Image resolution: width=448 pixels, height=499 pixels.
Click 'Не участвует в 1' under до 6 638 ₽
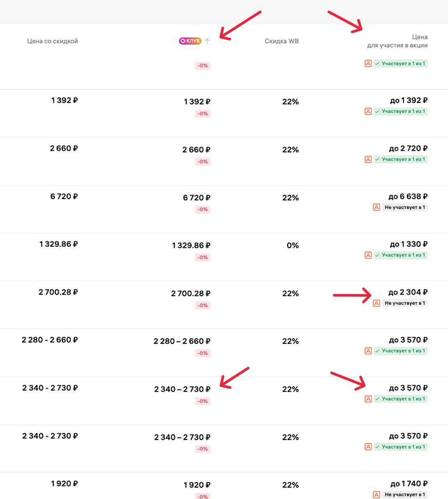point(405,207)
